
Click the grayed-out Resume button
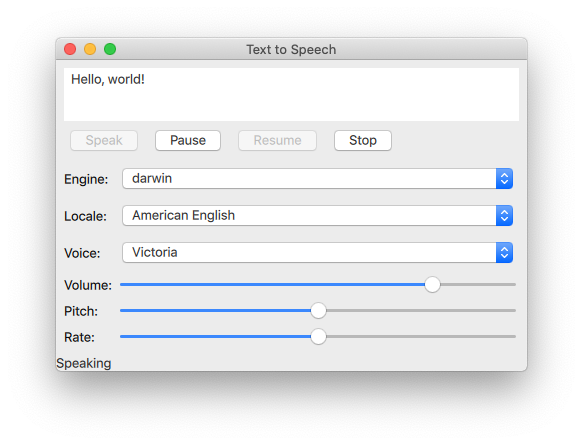(x=277, y=141)
